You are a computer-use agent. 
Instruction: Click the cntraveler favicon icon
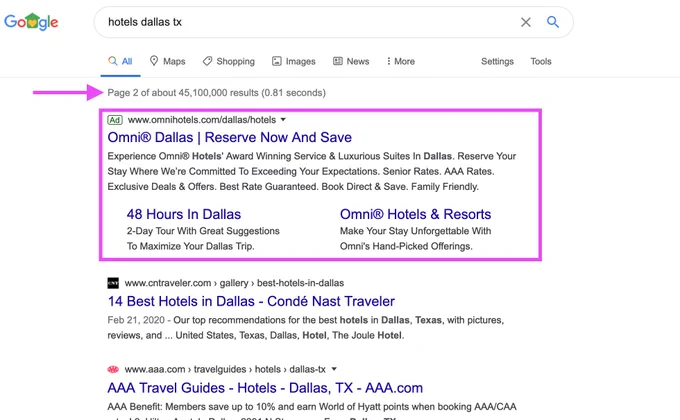113,283
